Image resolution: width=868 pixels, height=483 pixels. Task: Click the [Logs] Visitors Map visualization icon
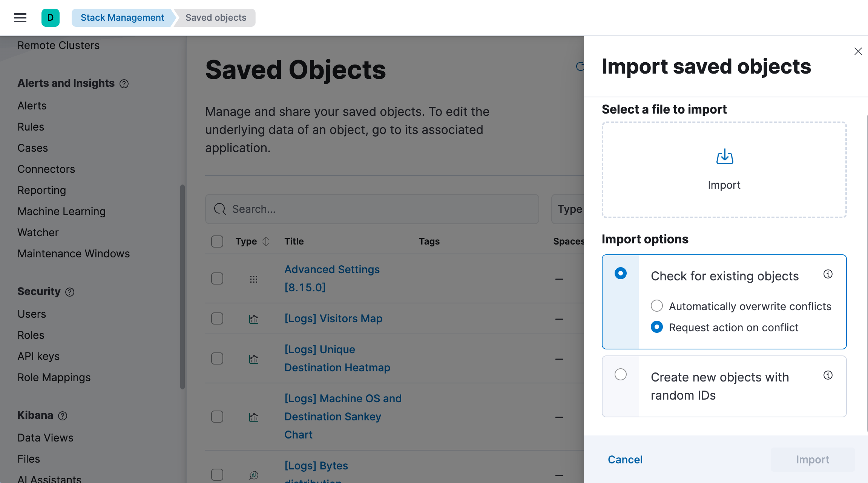253,319
